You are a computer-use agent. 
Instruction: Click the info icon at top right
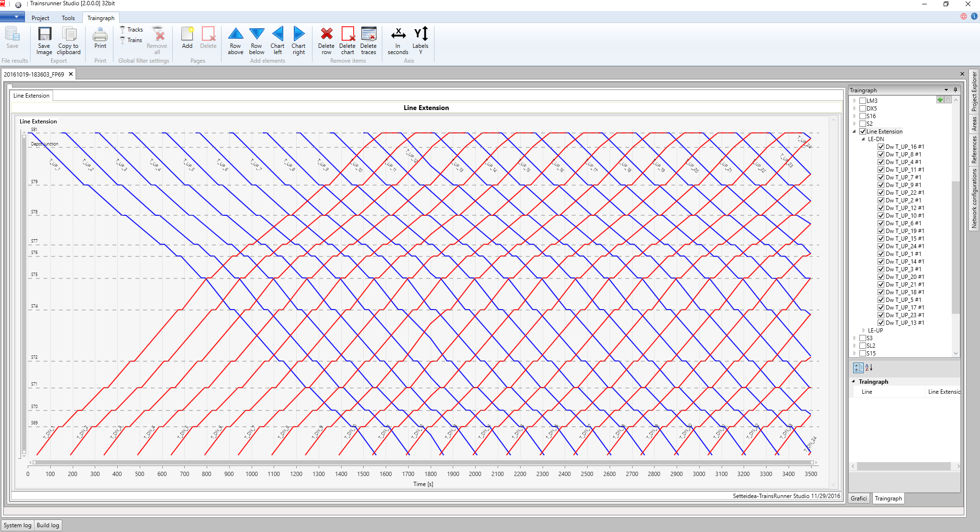(x=974, y=16)
